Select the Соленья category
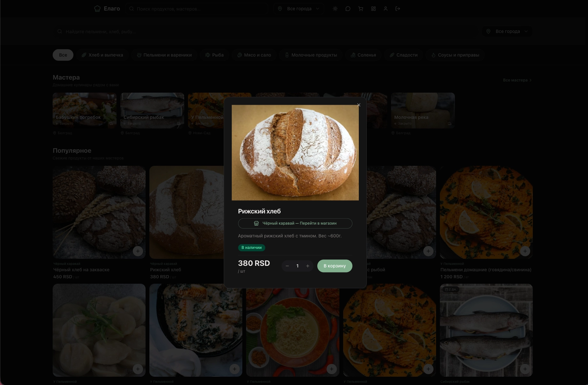 tap(363, 55)
